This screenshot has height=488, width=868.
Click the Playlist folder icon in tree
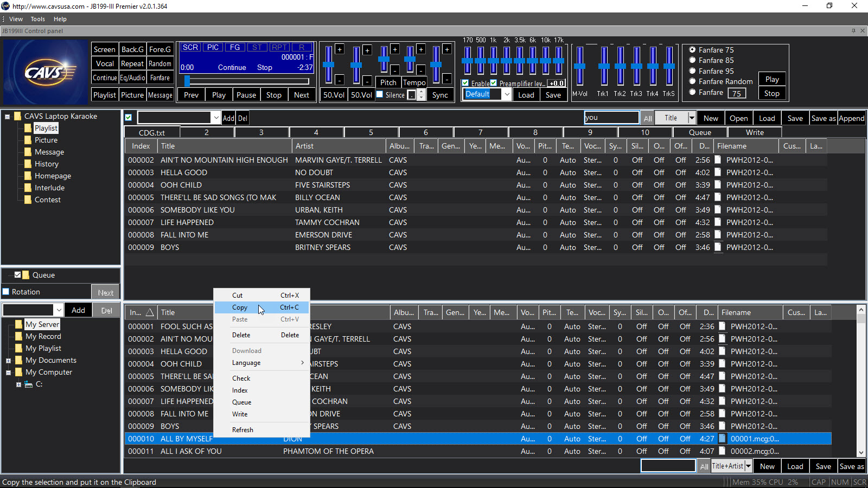pos(28,128)
